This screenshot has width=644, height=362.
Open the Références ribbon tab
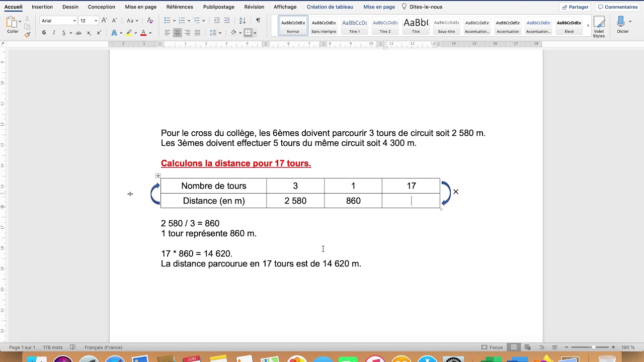(x=180, y=7)
